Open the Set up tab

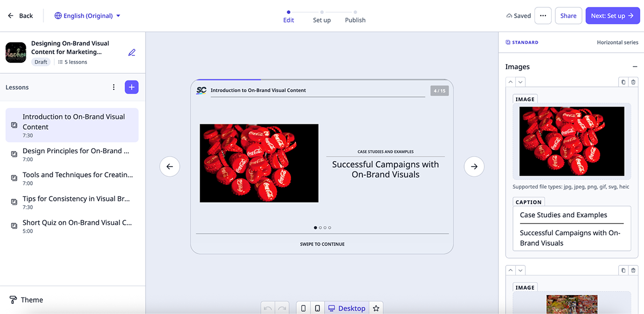321,20
